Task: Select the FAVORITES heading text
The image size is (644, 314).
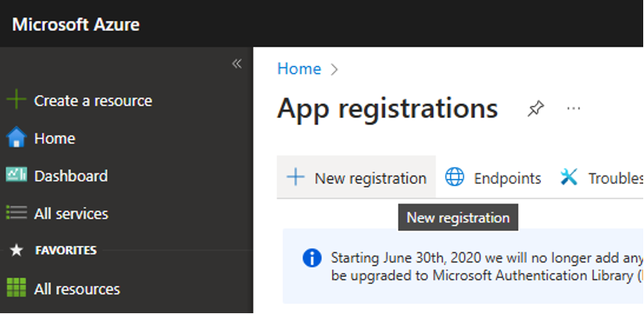Action: pos(66,250)
